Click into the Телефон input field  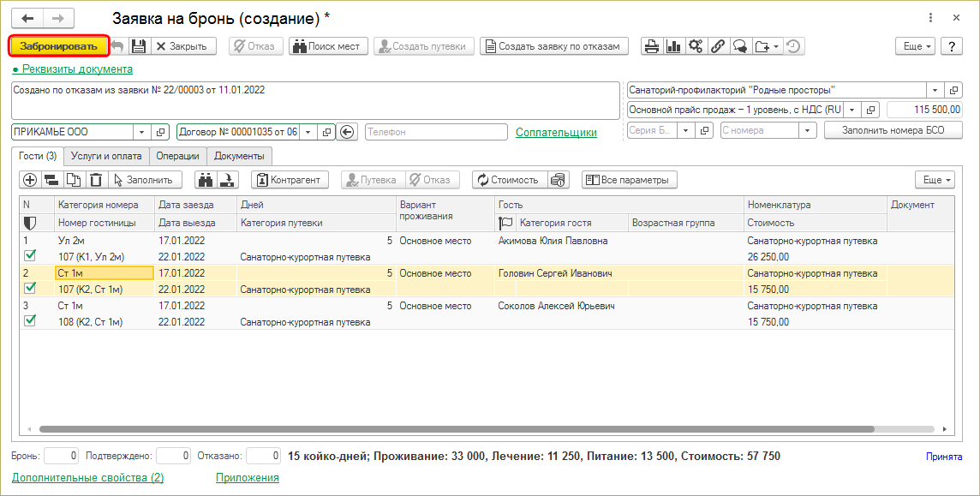pos(436,132)
